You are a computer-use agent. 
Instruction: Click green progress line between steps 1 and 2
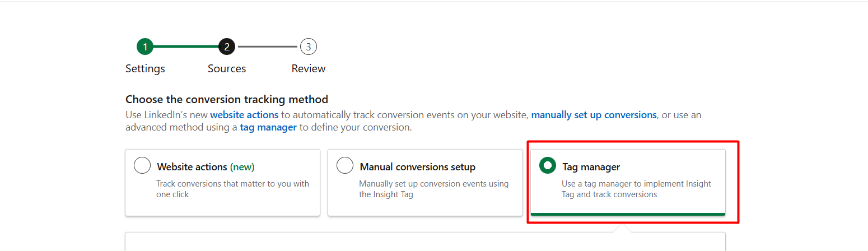tap(185, 47)
